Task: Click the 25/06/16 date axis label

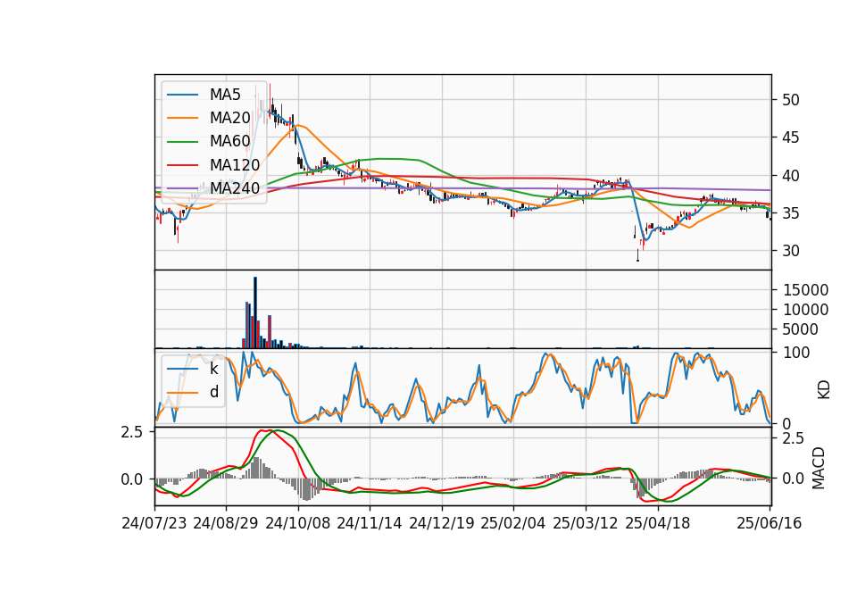Action: pos(769,523)
